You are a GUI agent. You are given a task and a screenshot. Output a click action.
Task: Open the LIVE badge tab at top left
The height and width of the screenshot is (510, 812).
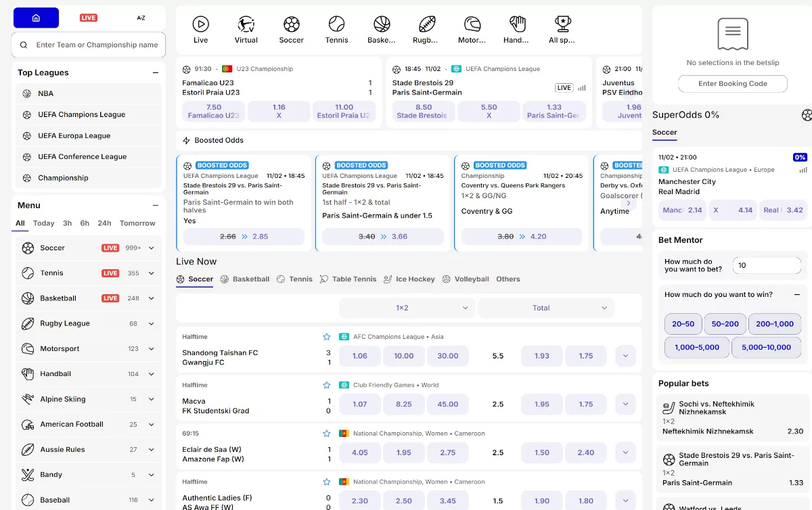(89, 18)
